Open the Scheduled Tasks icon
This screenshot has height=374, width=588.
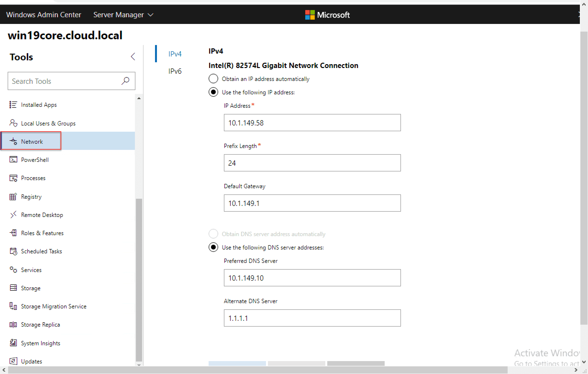tap(13, 251)
